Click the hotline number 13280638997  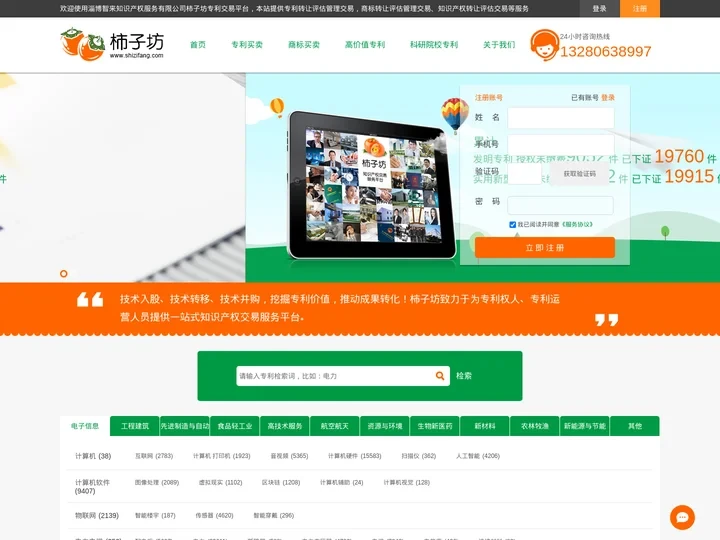(x=605, y=51)
